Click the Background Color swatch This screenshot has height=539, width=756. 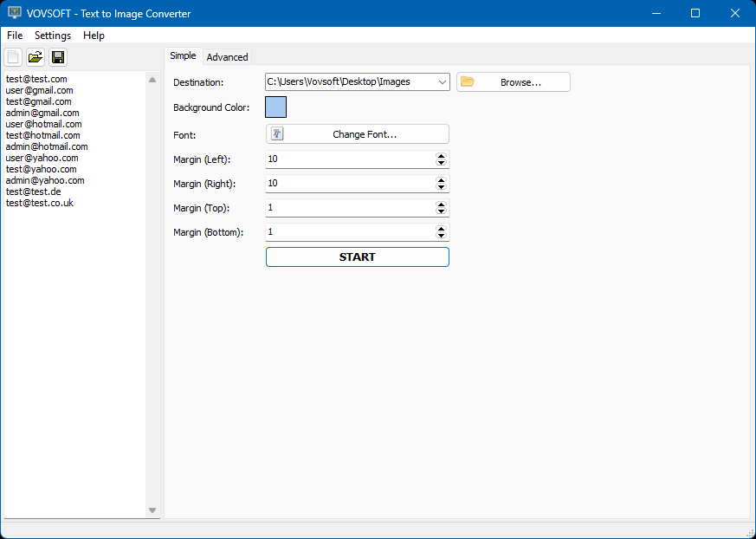pyautogui.click(x=275, y=107)
